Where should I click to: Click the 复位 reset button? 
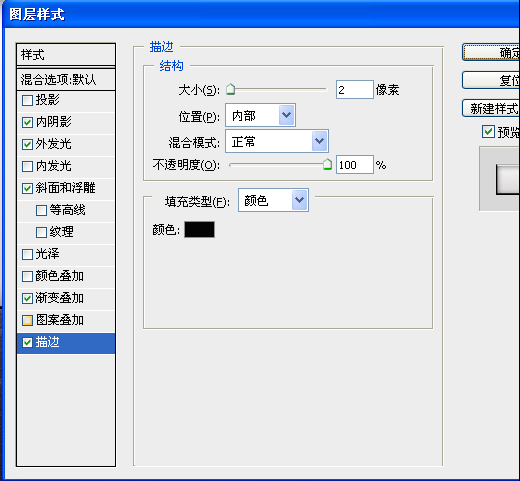point(491,80)
